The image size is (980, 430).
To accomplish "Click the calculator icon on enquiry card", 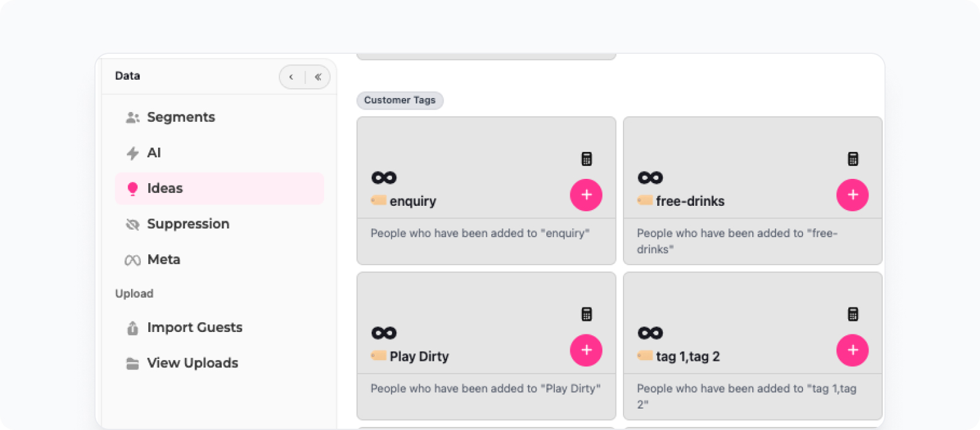I will tap(586, 159).
